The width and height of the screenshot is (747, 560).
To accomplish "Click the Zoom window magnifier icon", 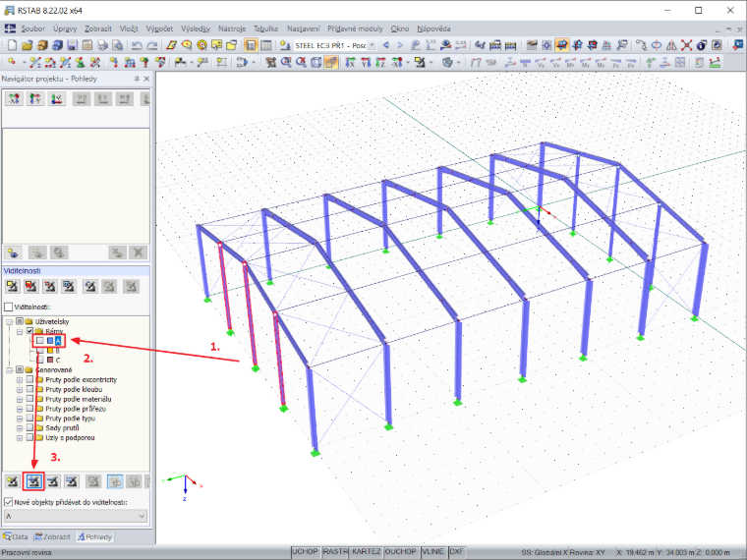I will pyautogui.click(x=286, y=62).
